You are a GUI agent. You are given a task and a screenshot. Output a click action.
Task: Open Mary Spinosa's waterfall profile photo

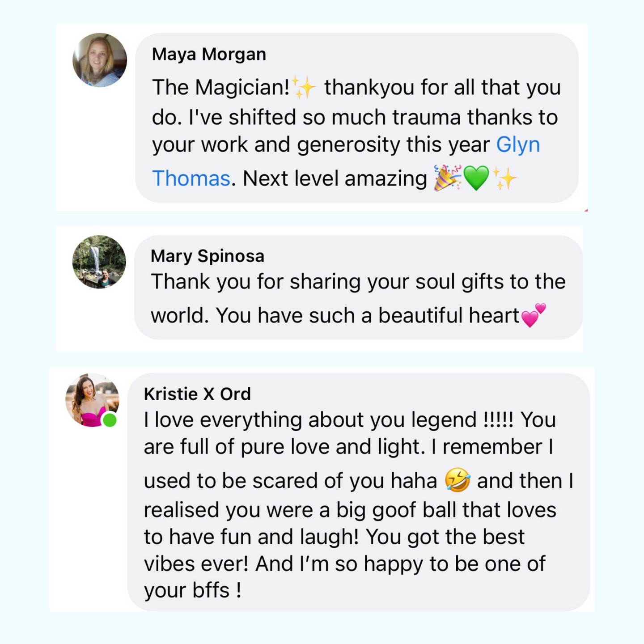click(x=99, y=262)
